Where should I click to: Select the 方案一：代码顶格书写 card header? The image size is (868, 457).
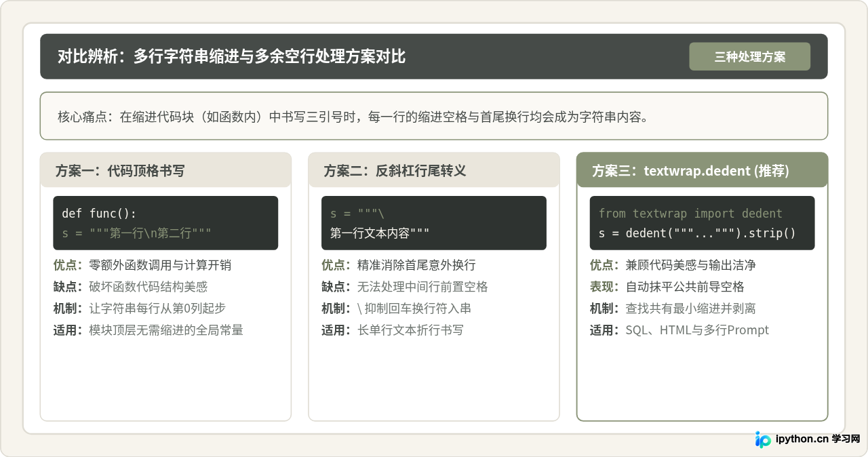click(x=165, y=170)
